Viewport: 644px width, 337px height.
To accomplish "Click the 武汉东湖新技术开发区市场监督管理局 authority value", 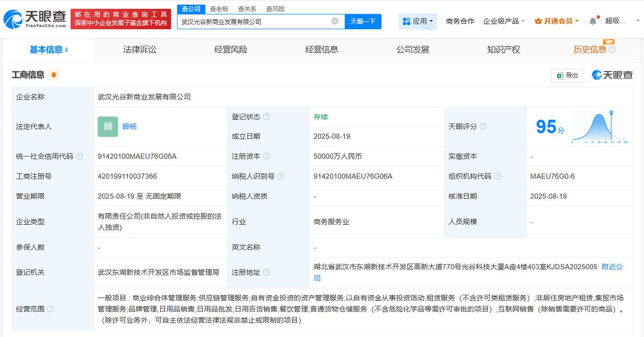I will (x=158, y=272).
